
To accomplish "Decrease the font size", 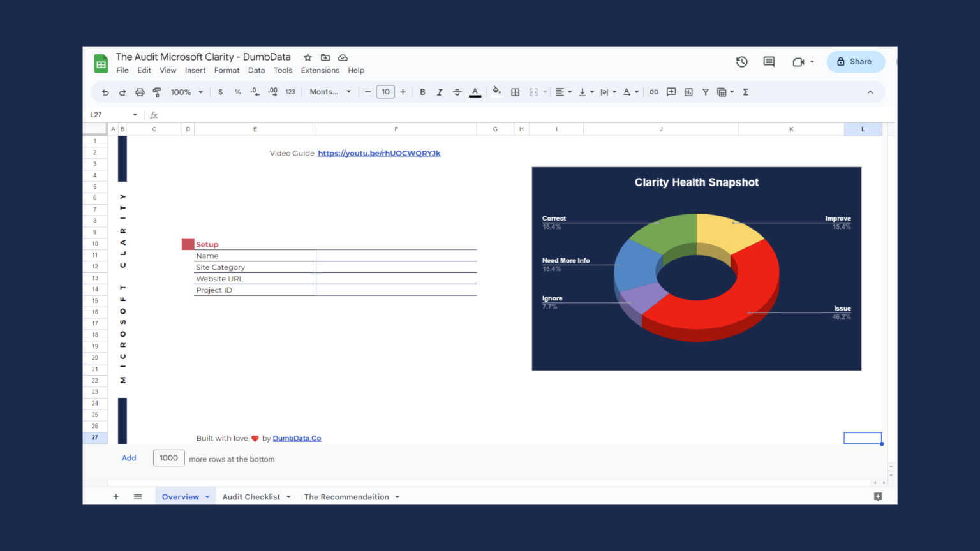I will [x=367, y=92].
